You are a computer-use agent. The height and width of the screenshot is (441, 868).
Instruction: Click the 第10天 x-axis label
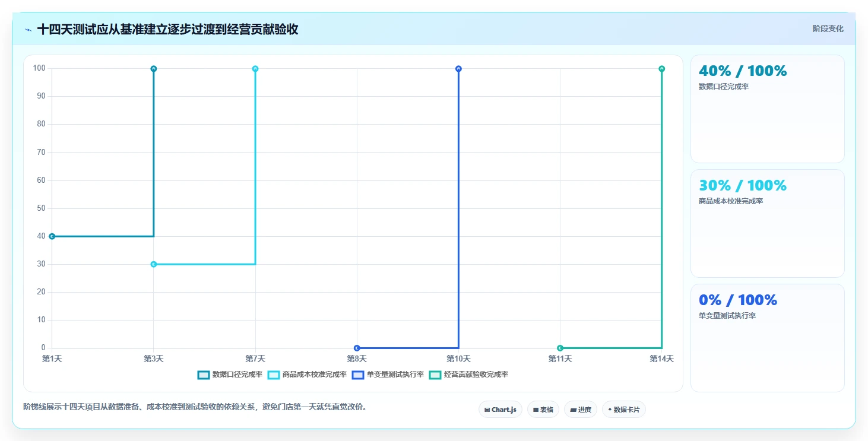(458, 358)
